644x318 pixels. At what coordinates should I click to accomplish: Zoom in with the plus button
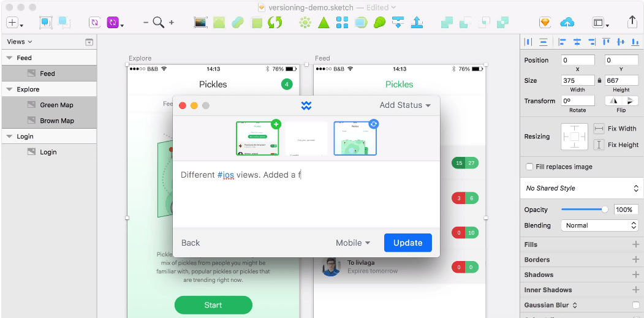(x=172, y=23)
